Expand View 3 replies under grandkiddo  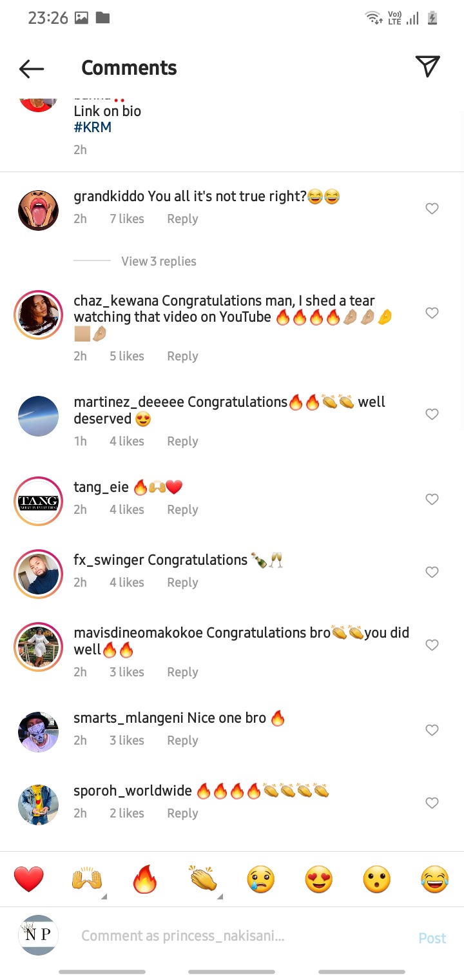[159, 261]
